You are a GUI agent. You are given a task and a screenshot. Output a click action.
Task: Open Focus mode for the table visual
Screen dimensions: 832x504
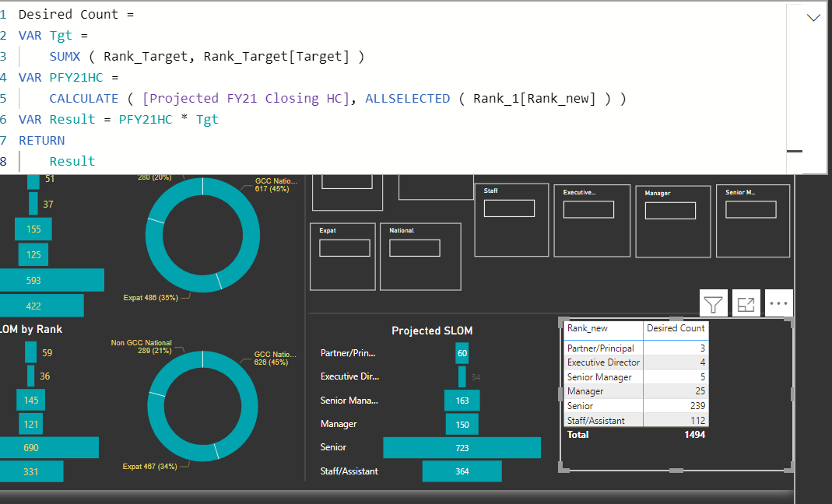tap(746, 304)
